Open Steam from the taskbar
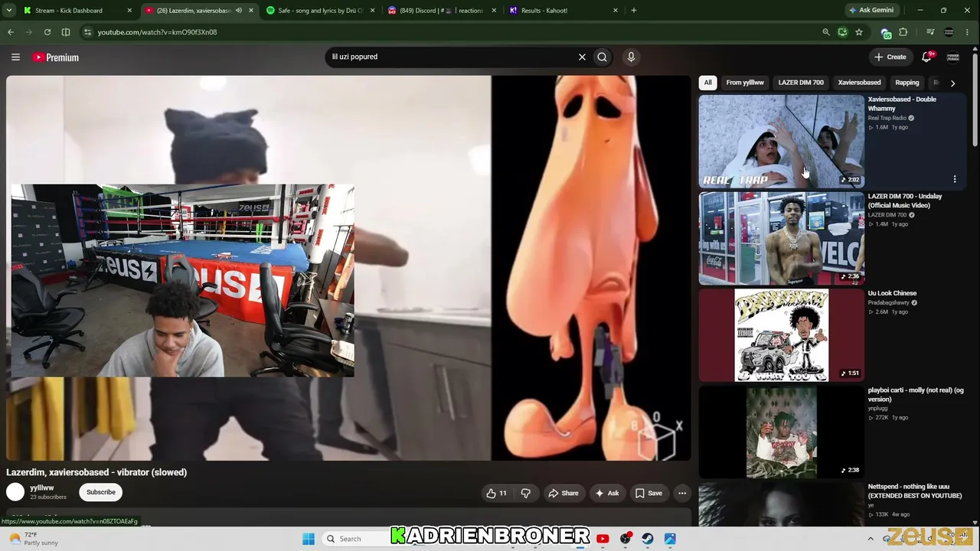This screenshot has width=980, height=551. click(x=648, y=539)
